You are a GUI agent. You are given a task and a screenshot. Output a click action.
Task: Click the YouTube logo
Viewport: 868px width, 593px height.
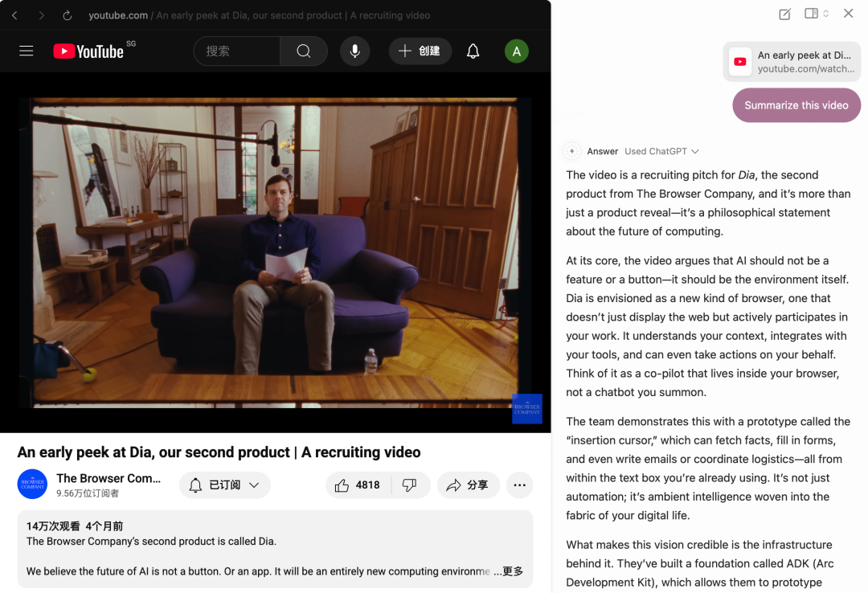(x=88, y=51)
